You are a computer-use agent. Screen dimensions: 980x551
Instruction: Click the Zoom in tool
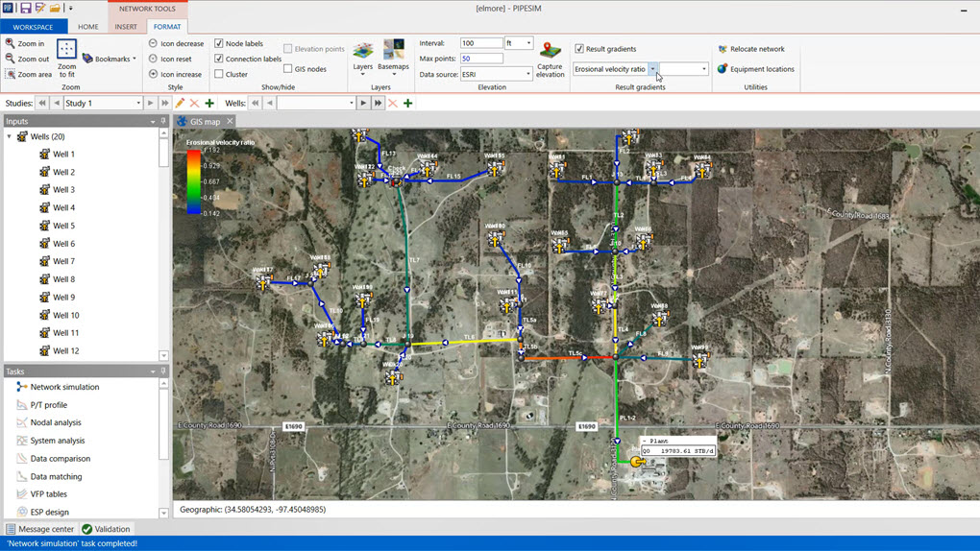point(25,44)
